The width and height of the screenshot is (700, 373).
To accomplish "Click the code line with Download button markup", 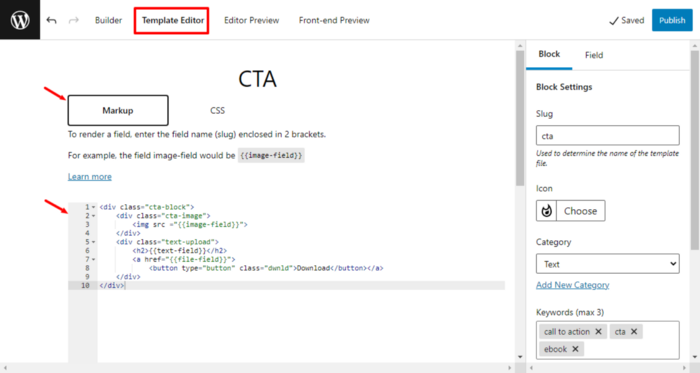I will click(x=266, y=268).
